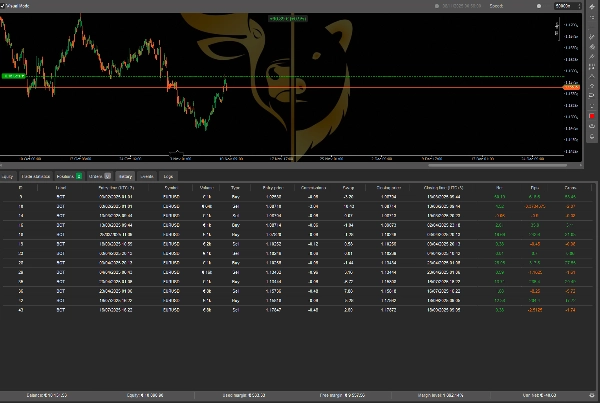Open the list icon in the right toolbar

[592, 18]
